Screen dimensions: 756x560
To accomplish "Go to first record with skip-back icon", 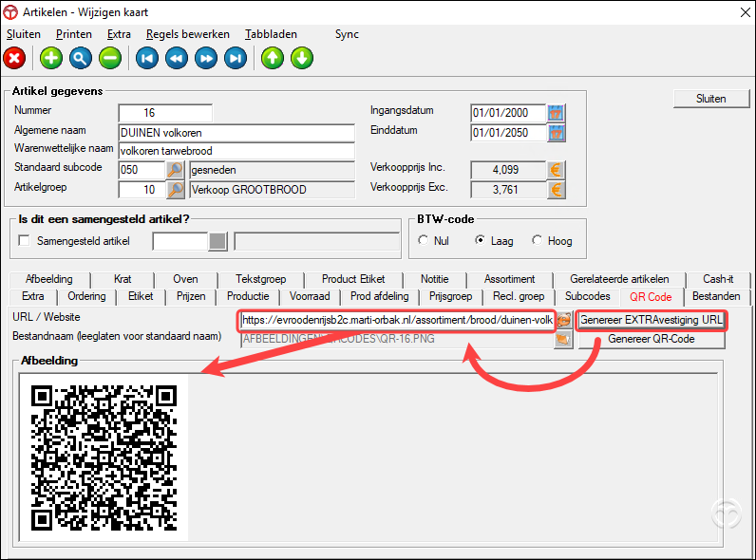I will point(147,58).
